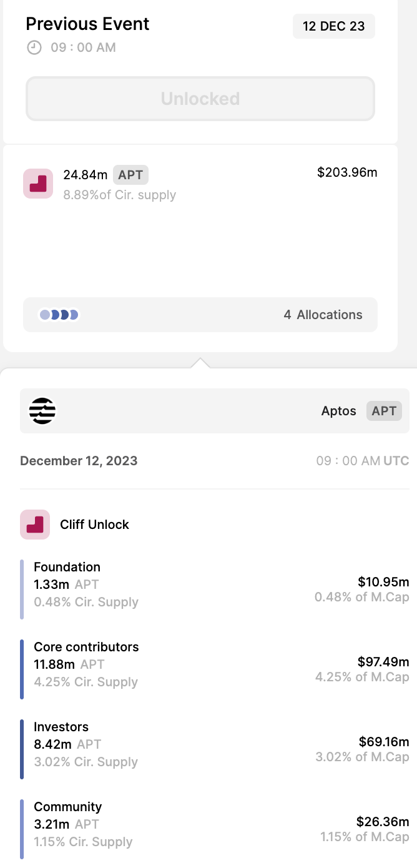Screen dimensions: 417x868
Task: Click the Previous Event heading
Action: [87, 24]
